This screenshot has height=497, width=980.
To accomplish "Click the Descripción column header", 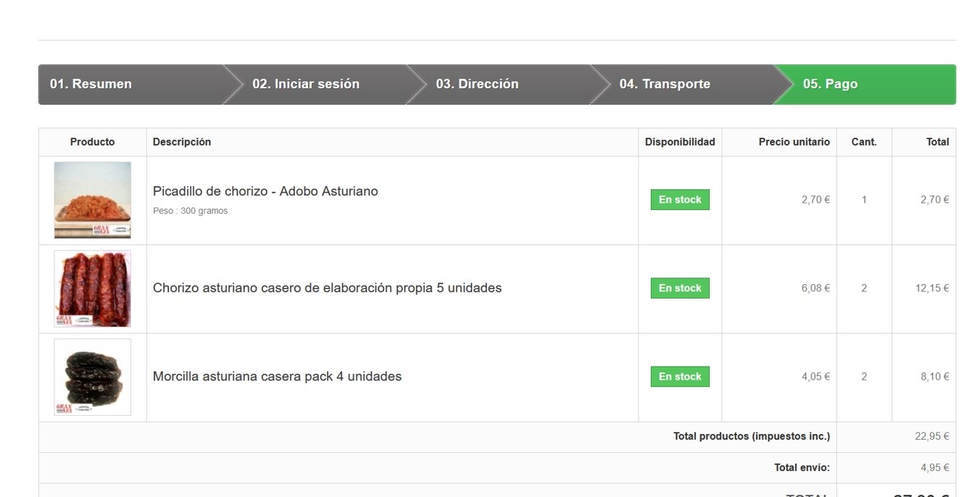I will (x=182, y=142).
